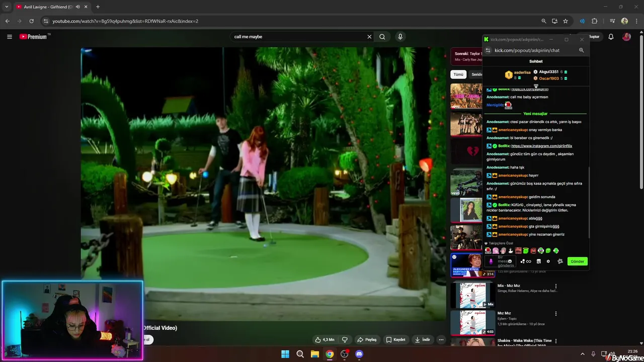View site info in Kick popout window

488,50
